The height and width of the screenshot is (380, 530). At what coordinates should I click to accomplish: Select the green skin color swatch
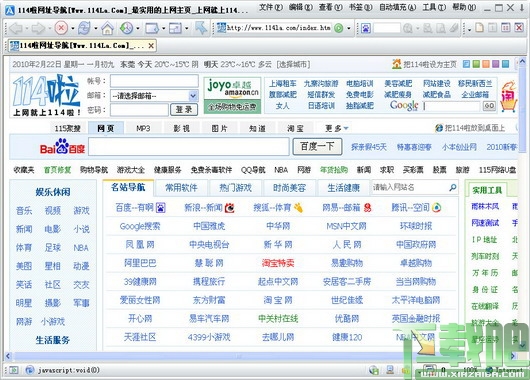pyautogui.click(x=476, y=64)
